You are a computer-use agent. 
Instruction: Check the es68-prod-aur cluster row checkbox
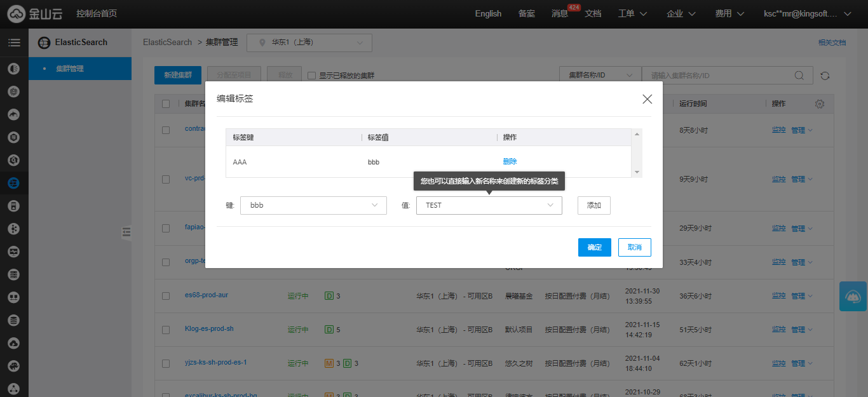point(166,296)
